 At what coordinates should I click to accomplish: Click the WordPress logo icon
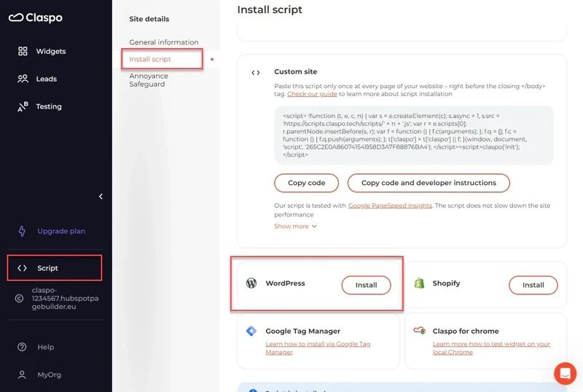(x=251, y=283)
